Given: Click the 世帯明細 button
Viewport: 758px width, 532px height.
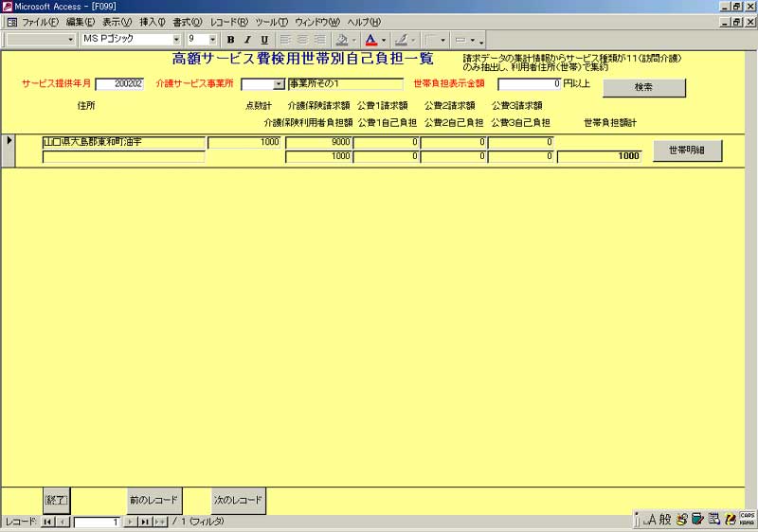Looking at the screenshot, I should 687,151.
